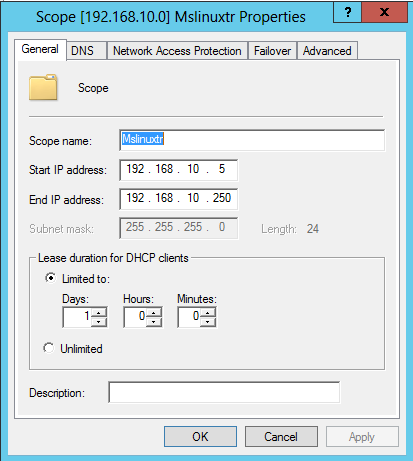
Task: Click the Cancel button
Action: 281,436
